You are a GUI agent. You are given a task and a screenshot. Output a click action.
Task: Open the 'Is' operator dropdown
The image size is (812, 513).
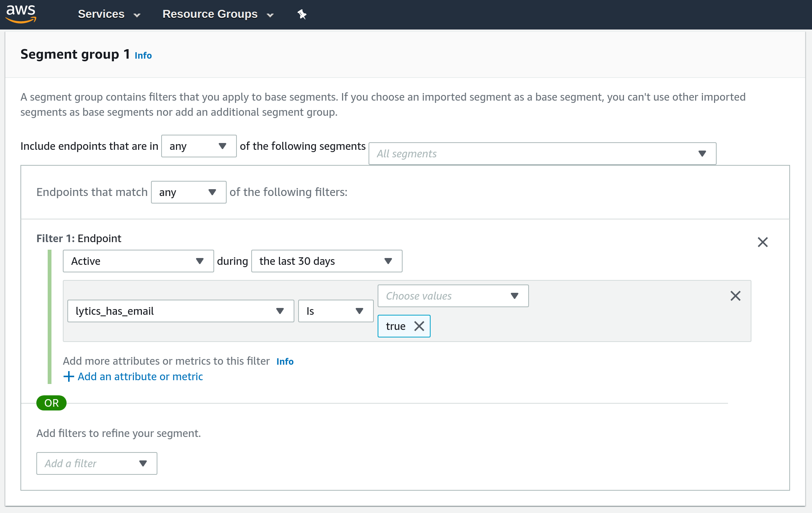click(x=336, y=311)
